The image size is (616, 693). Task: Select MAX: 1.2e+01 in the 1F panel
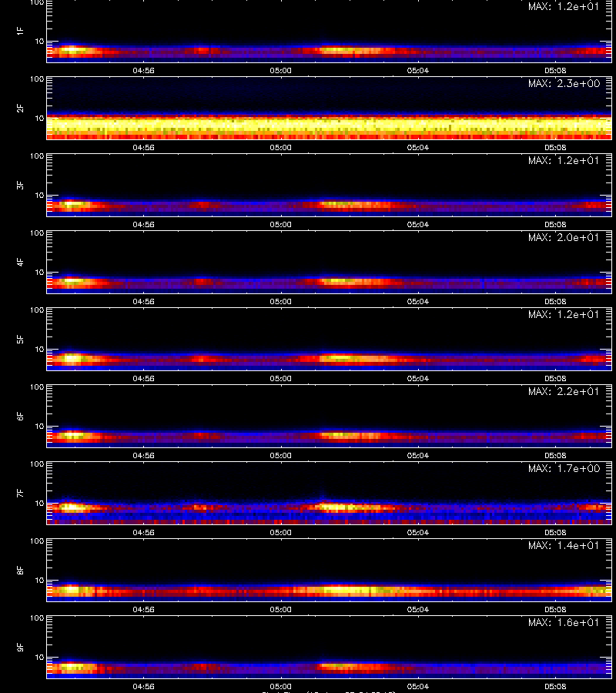click(x=564, y=7)
